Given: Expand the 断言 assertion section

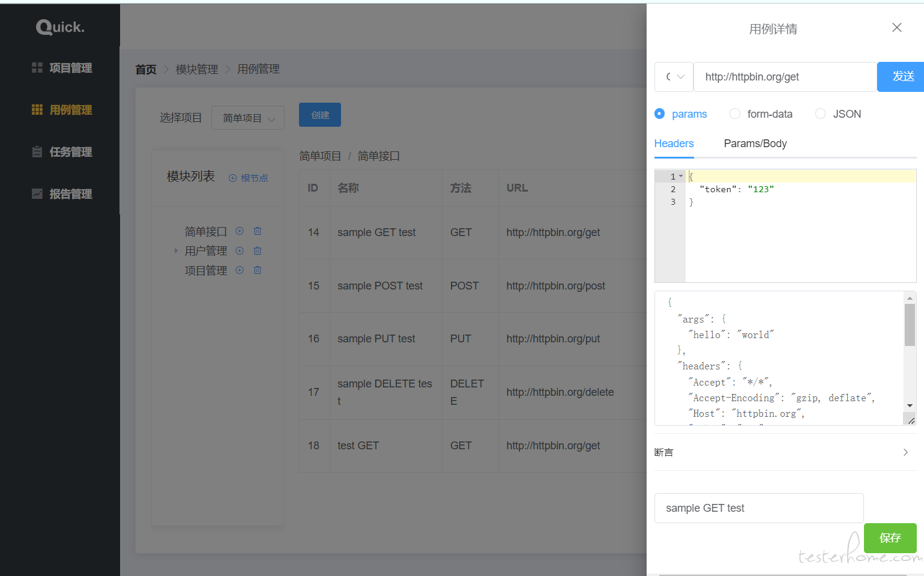Looking at the screenshot, I should (905, 452).
